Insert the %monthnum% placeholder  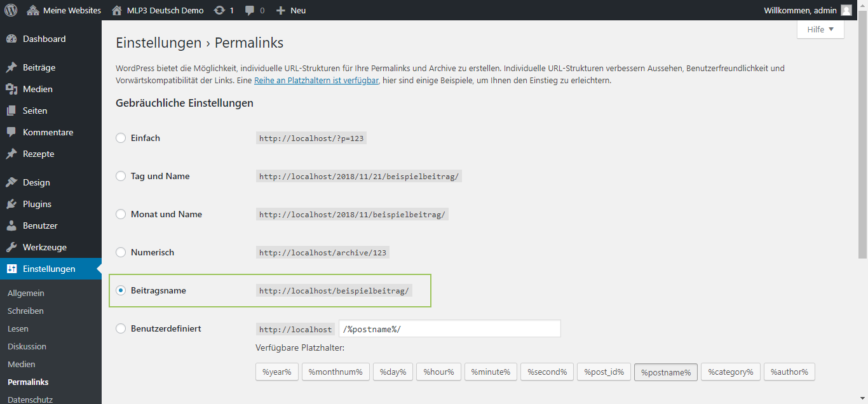click(336, 372)
